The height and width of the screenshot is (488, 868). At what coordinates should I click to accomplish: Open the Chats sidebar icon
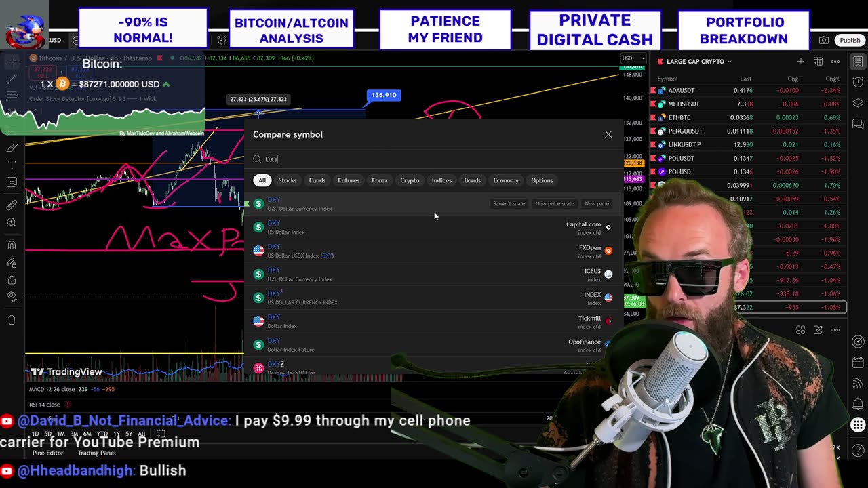point(858,124)
